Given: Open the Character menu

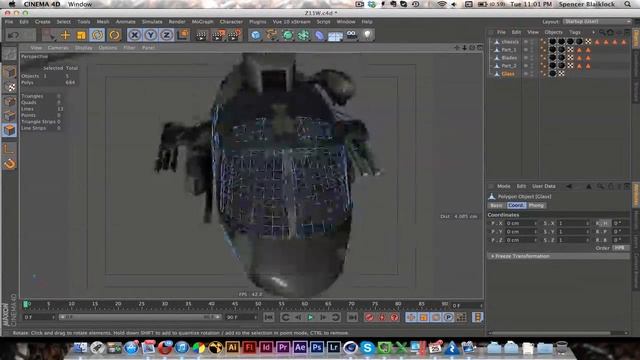Looking at the screenshot, I should coord(231,22).
